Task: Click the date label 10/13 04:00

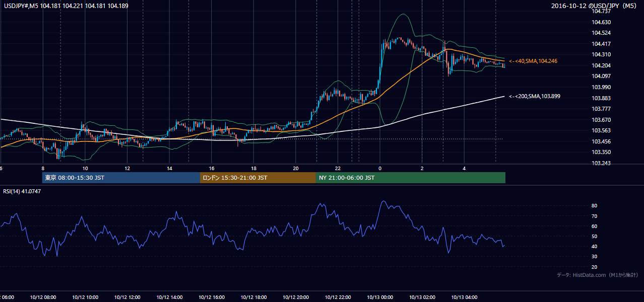Action: 464,297
